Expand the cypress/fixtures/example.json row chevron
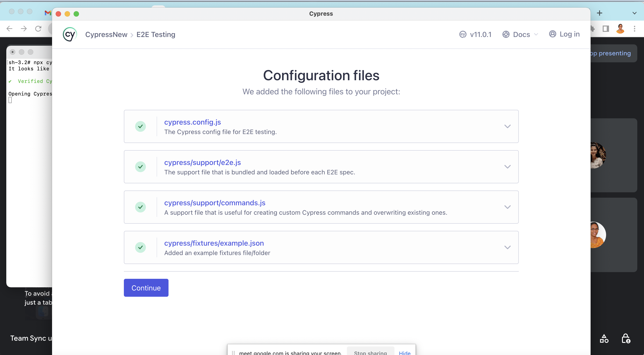This screenshot has width=644, height=355. pyautogui.click(x=507, y=247)
